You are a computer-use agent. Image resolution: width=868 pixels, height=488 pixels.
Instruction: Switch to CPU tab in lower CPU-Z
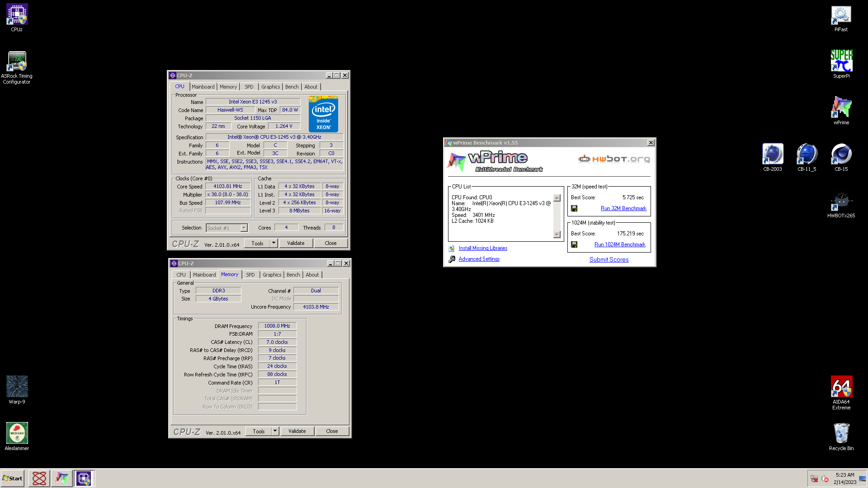[181, 275]
